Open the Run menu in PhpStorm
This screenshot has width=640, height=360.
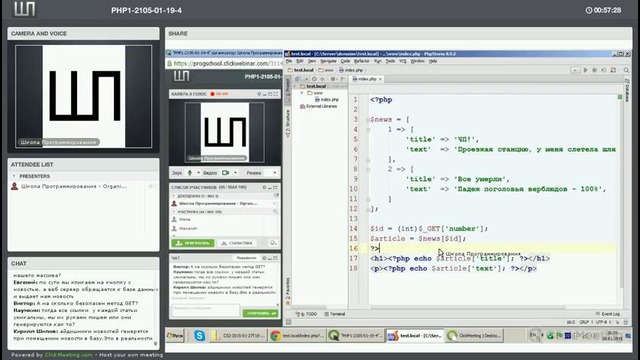pos(378,61)
